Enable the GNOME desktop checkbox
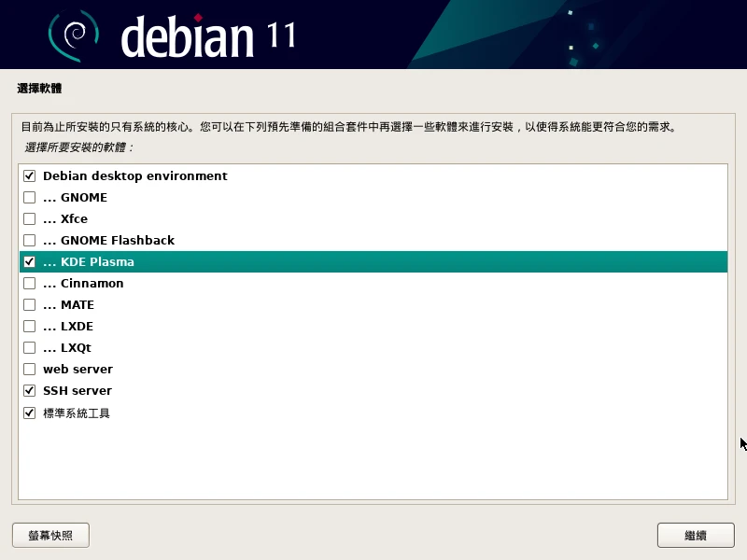Image resolution: width=747 pixels, height=560 pixels. [x=29, y=197]
